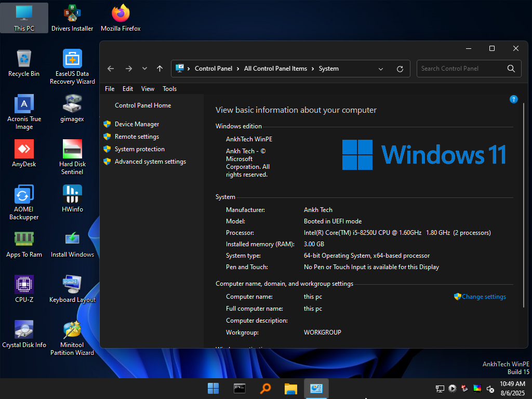Screen dimensions: 532x399
Task: Open Command Prompt from taskbar
Action: [240, 389]
